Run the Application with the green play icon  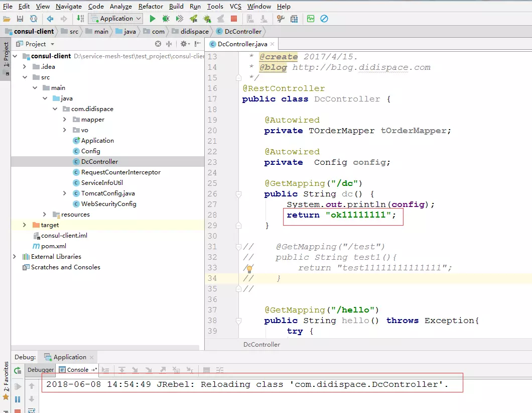[x=153, y=19]
